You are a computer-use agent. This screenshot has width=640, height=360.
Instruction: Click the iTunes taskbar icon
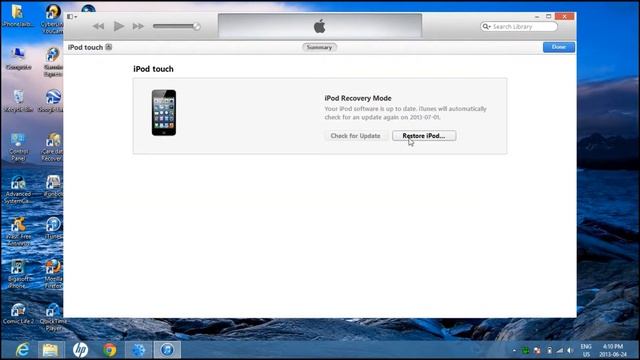coord(167,350)
